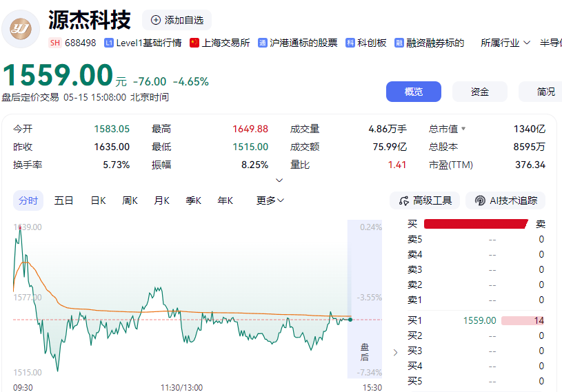The height and width of the screenshot is (392, 562).
Task: Switch chart to 周K
Action: tap(130, 200)
